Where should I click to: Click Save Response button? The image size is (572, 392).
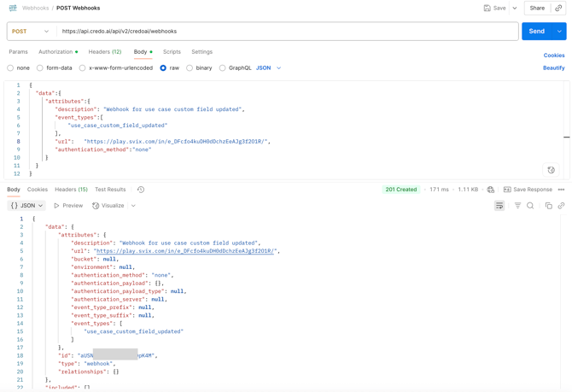(528, 190)
